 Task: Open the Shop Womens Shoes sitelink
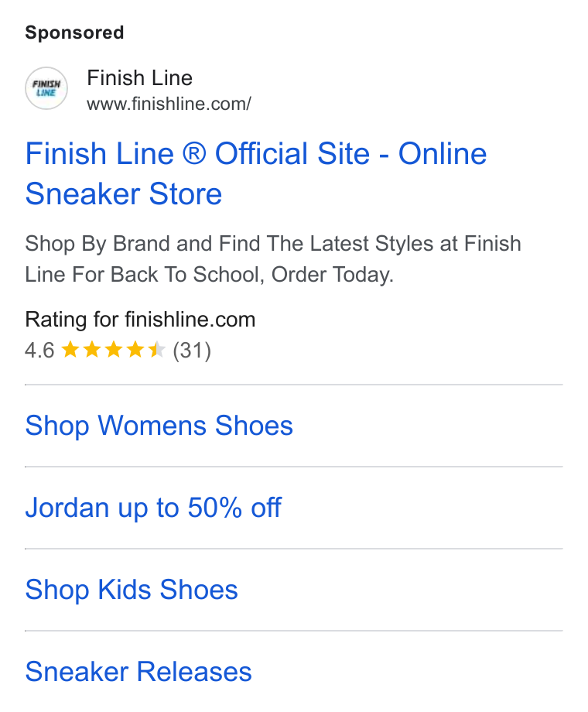click(159, 426)
